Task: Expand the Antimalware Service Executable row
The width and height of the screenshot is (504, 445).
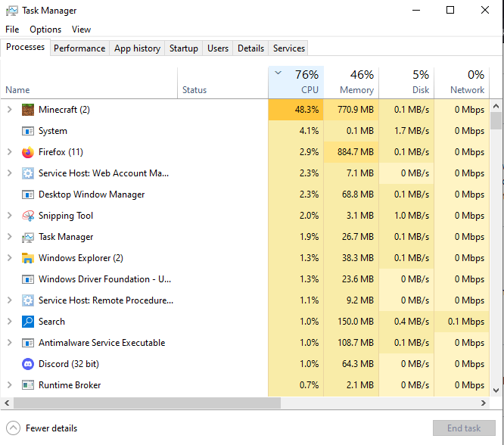Action: pyautogui.click(x=9, y=343)
